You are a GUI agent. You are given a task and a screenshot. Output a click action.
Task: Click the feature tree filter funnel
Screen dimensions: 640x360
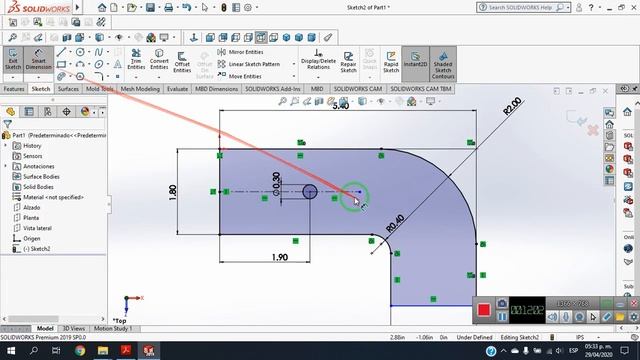(7, 124)
